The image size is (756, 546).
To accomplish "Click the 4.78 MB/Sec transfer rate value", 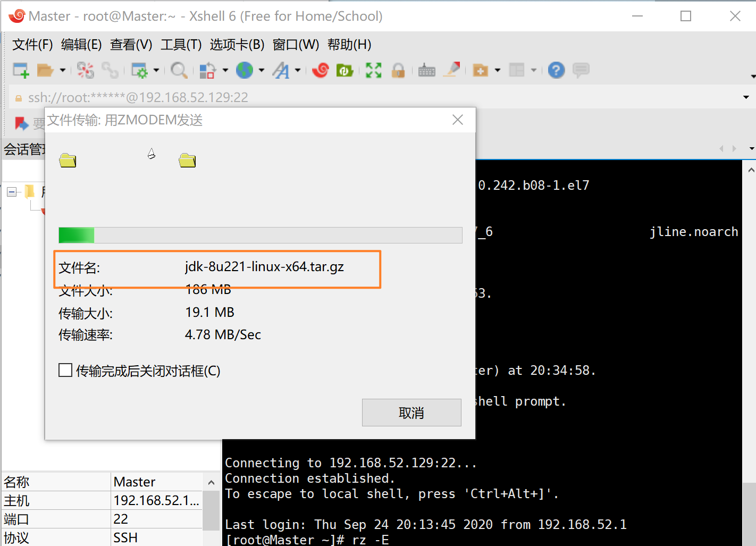I will coord(223,334).
